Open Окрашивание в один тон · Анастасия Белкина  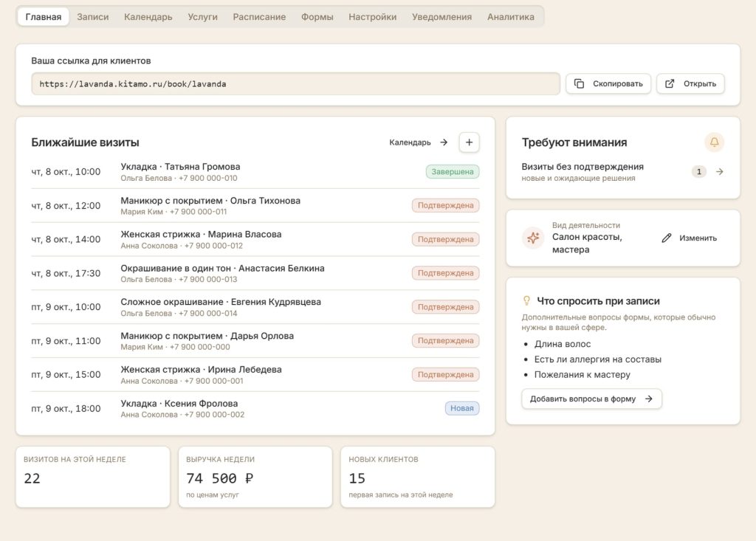[x=222, y=268]
